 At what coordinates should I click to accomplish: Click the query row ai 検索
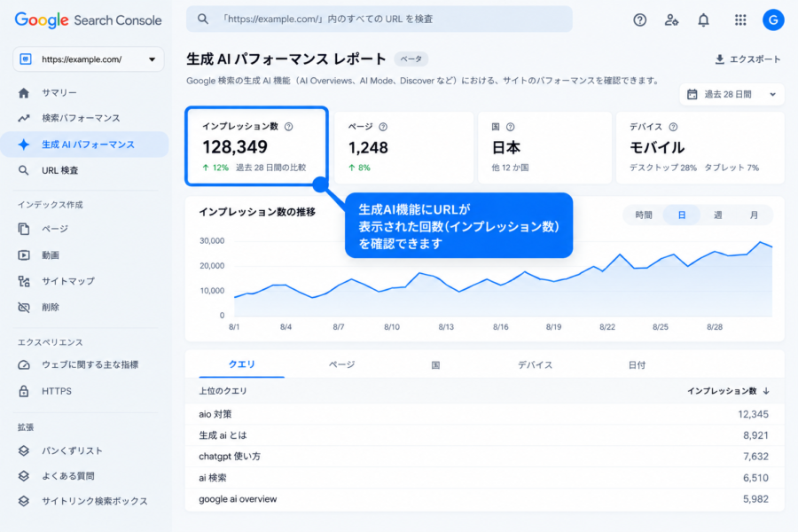point(484,478)
